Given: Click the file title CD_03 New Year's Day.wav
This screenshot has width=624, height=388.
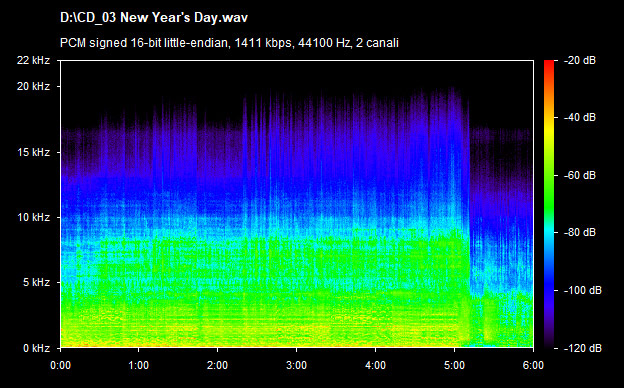Looking at the screenshot, I should tap(154, 18).
